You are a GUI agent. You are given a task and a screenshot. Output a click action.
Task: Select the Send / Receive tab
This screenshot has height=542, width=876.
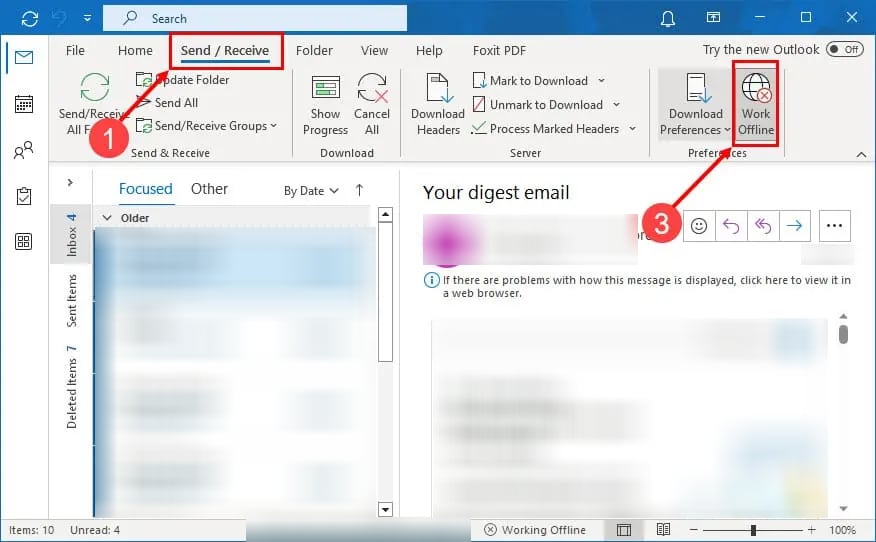225,51
